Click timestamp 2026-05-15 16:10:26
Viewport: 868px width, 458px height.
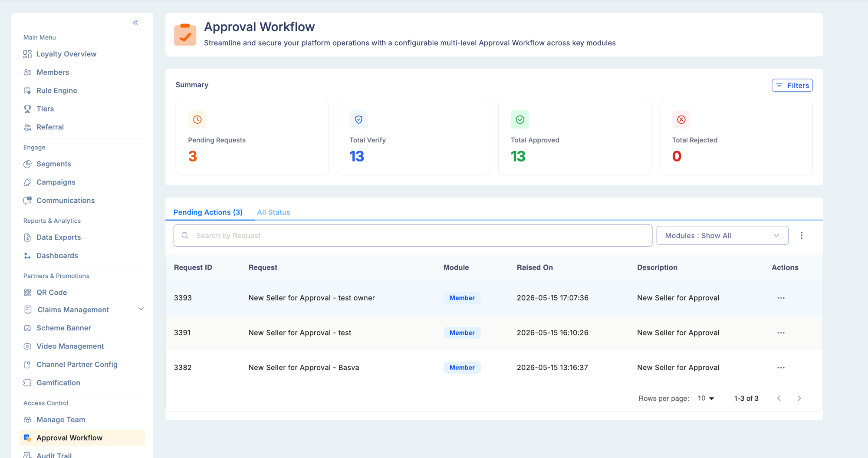click(x=552, y=333)
